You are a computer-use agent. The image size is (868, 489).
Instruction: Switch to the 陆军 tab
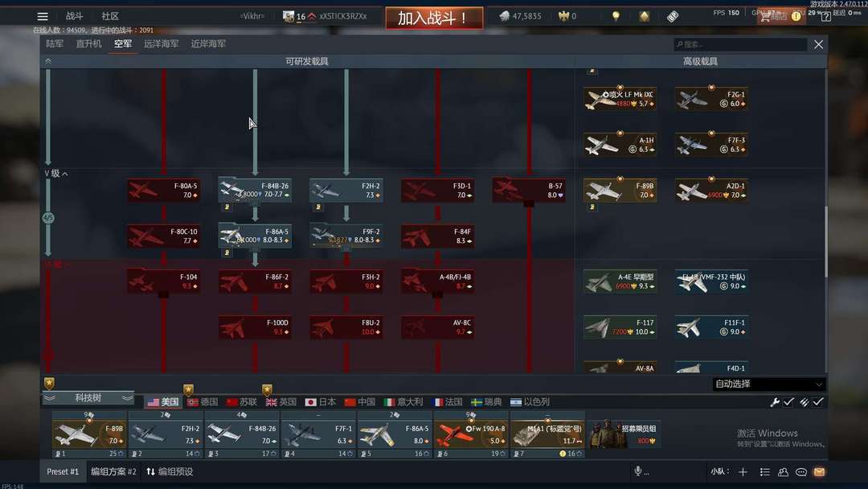point(55,43)
